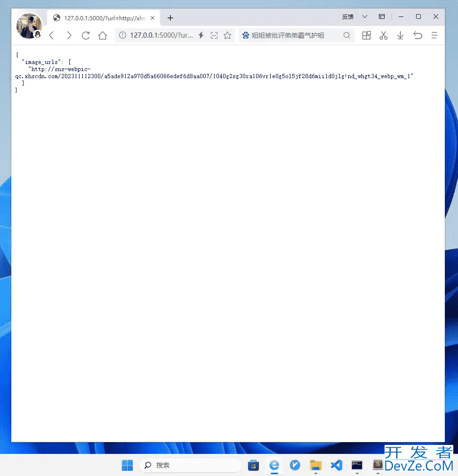This screenshot has width=458, height=476.
Task: Click the "image_urls" JSON key text
Action: pyautogui.click(x=41, y=62)
